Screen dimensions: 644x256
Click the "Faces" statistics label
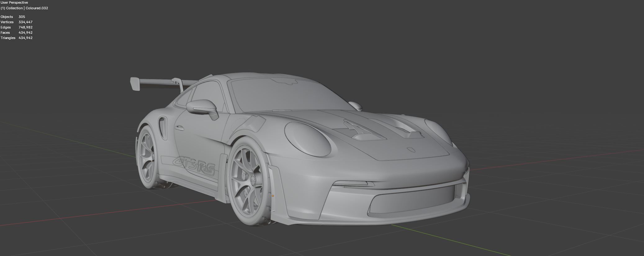[x=5, y=33]
